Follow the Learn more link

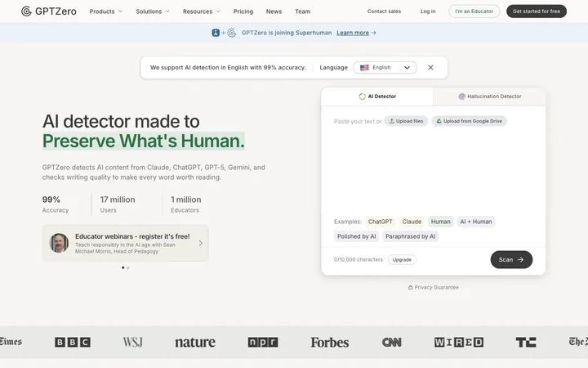point(356,33)
